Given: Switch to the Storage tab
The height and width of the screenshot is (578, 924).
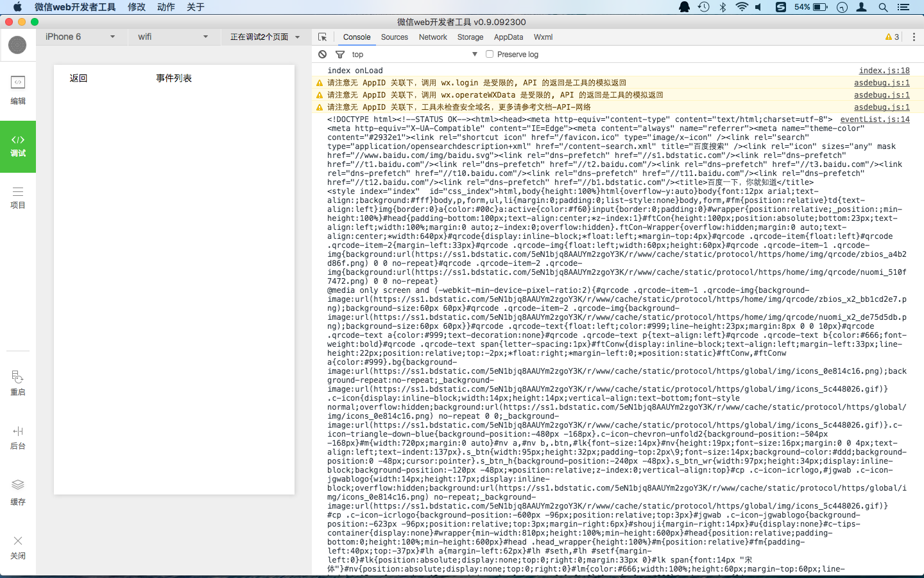Looking at the screenshot, I should coord(470,37).
